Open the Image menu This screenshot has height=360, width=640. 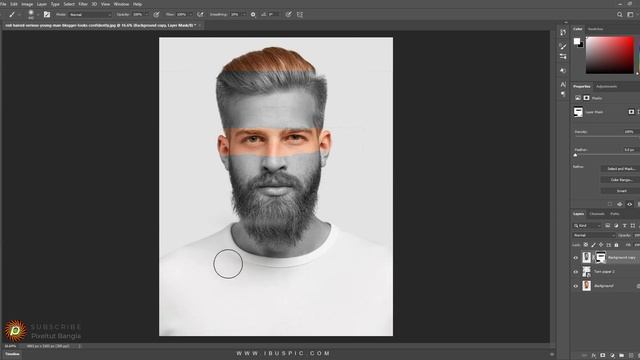(27, 4)
